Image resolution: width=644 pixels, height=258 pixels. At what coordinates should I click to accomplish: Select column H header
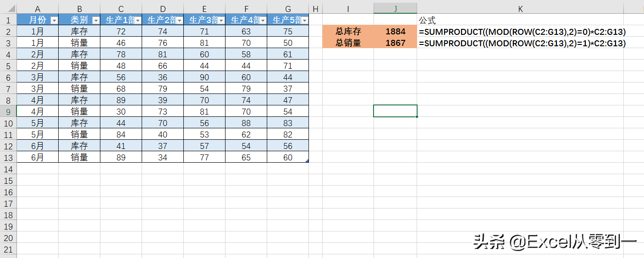(x=315, y=9)
